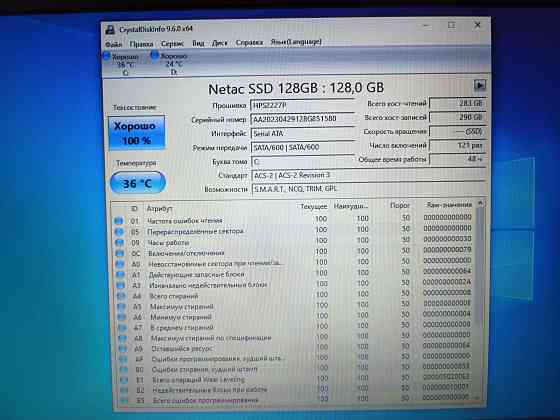560x420 pixels.
Task: Select drive C: status tab at 36 °C
Action: tap(121, 64)
